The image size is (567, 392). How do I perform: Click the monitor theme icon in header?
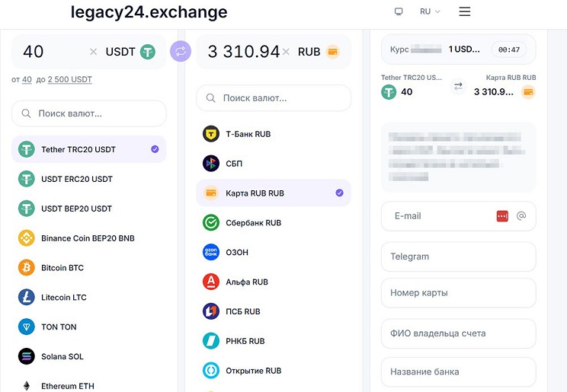click(399, 11)
